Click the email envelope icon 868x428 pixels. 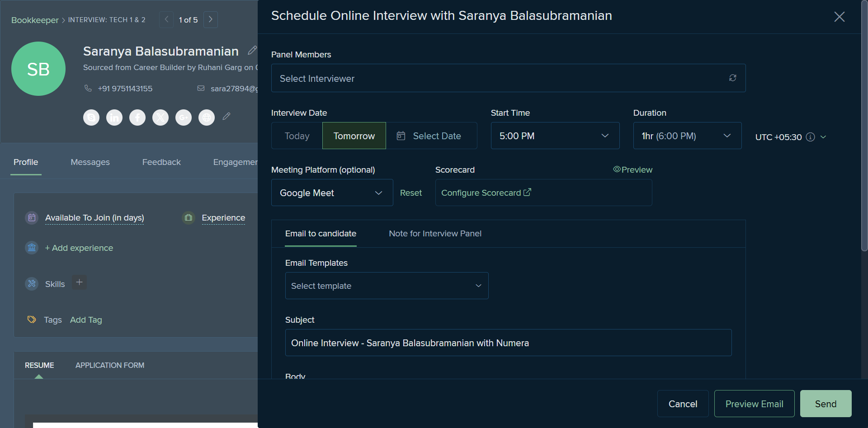click(x=201, y=88)
